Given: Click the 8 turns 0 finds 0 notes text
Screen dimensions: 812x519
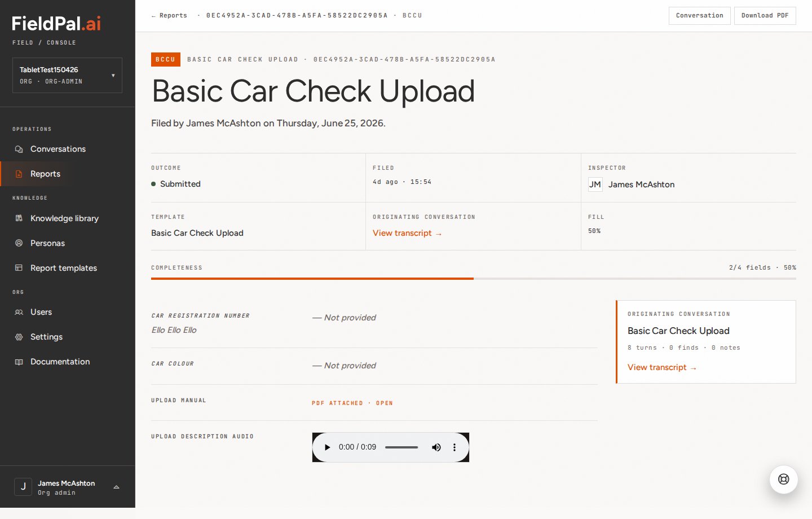Looking at the screenshot, I should (x=684, y=348).
